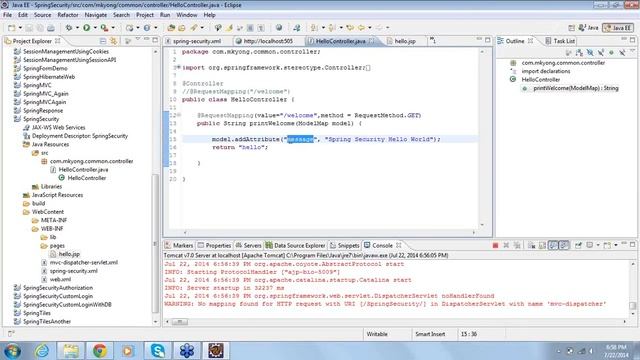Select hello.jsp in Project Explorer tree
The width and height of the screenshot is (640, 360).
(69, 254)
